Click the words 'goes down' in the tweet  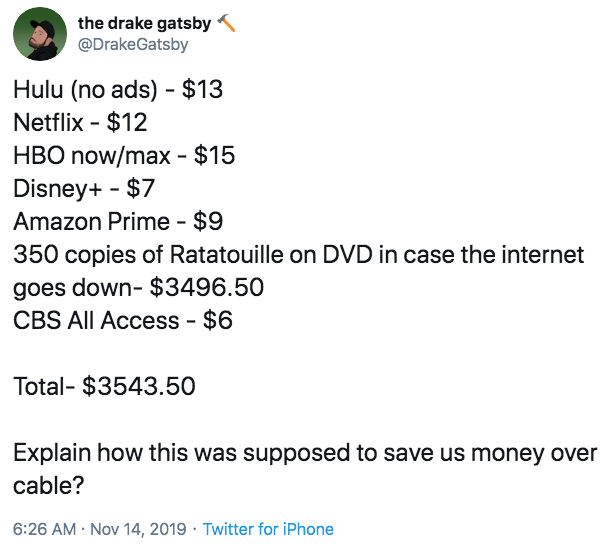pyautogui.click(x=74, y=288)
